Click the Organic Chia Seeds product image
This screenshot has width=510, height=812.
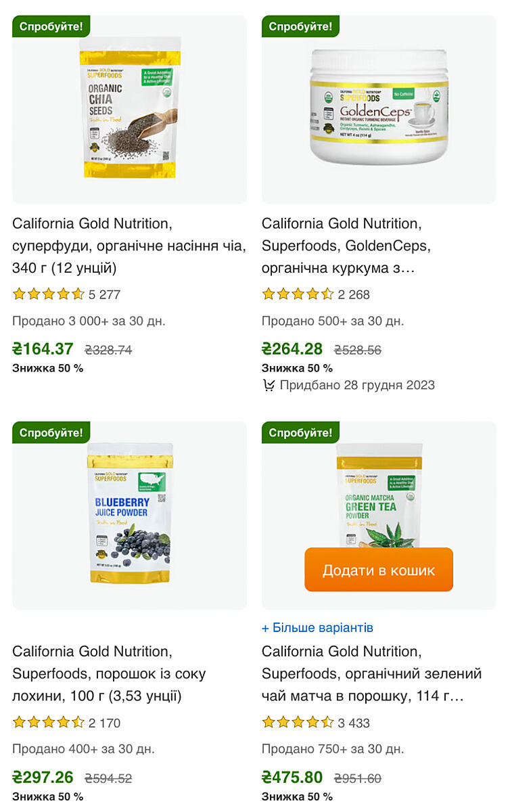coord(129,108)
